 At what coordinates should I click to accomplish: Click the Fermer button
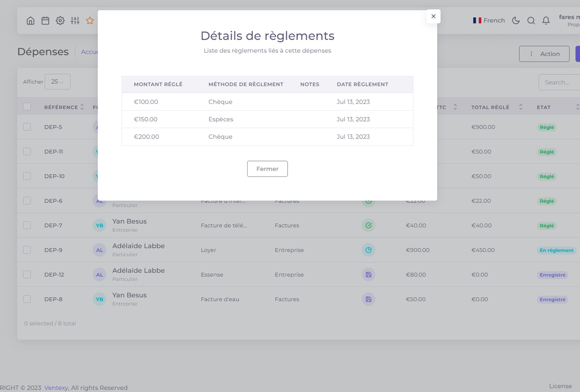(x=267, y=169)
